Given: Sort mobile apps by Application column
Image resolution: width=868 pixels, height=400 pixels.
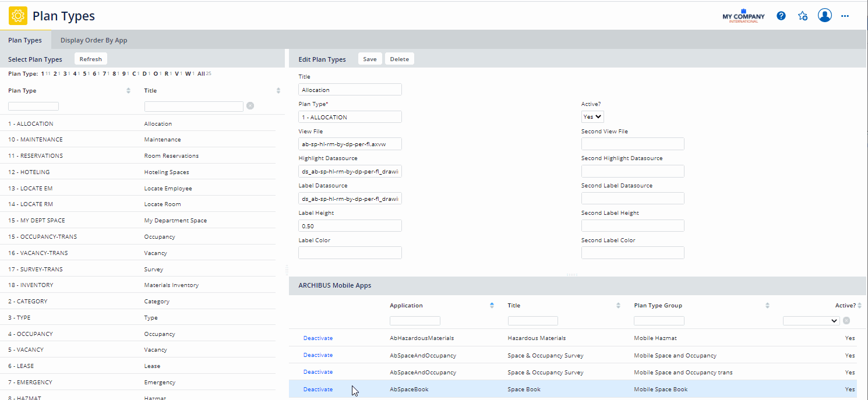Looking at the screenshot, I should click(x=492, y=305).
